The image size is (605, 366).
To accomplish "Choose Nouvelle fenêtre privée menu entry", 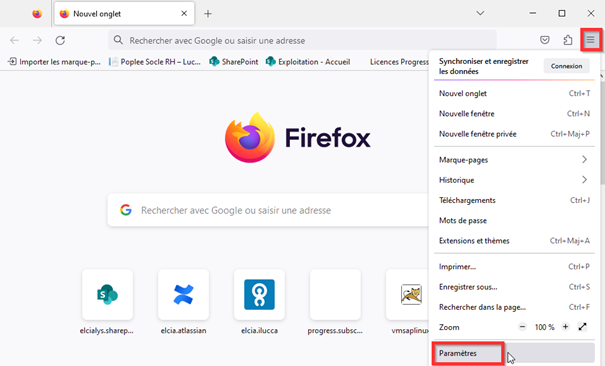I will click(514, 134).
